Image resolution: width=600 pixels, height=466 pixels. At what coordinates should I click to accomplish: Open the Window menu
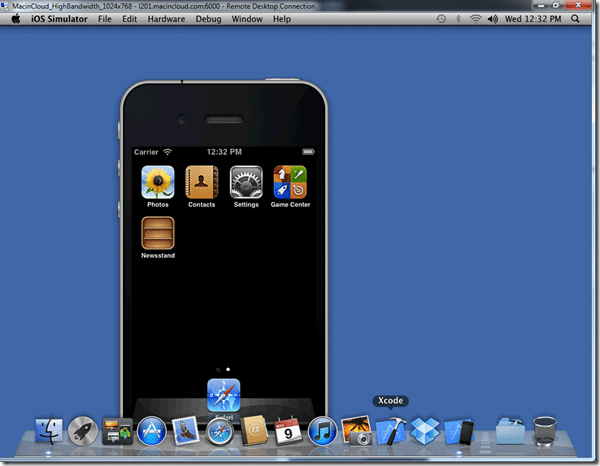pos(247,19)
